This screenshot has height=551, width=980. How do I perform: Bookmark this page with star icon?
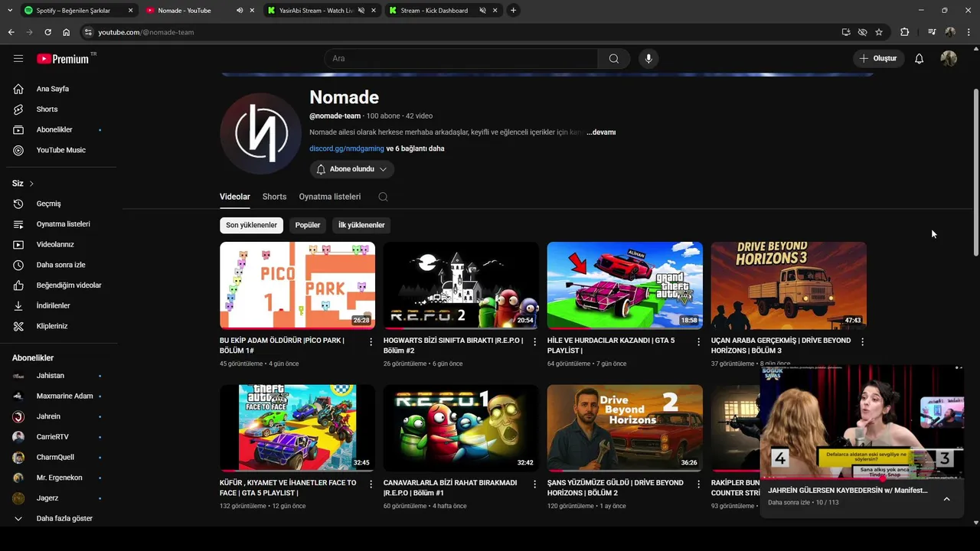click(x=879, y=32)
